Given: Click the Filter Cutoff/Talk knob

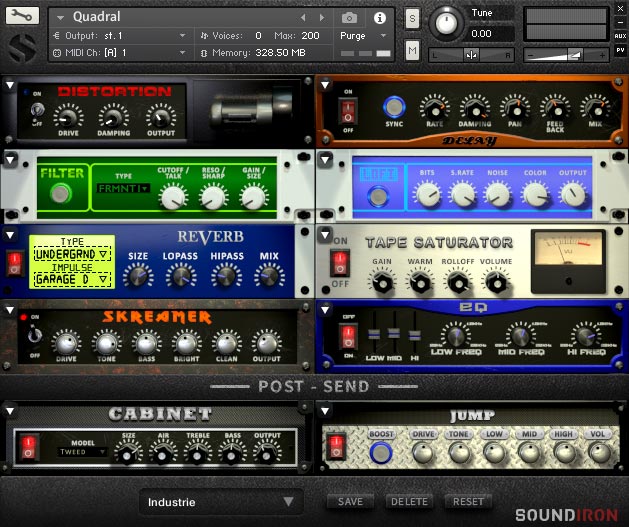Looking at the screenshot, I should coord(173,197).
